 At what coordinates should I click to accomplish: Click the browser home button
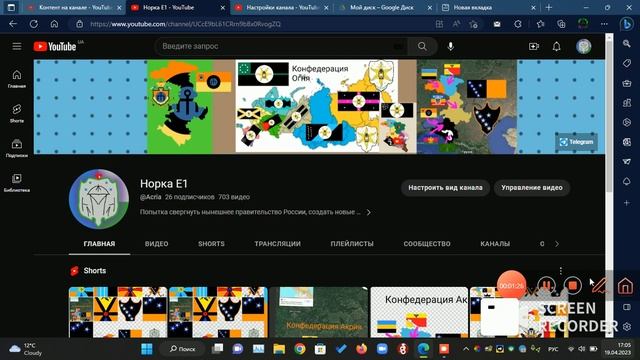[54, 24]
